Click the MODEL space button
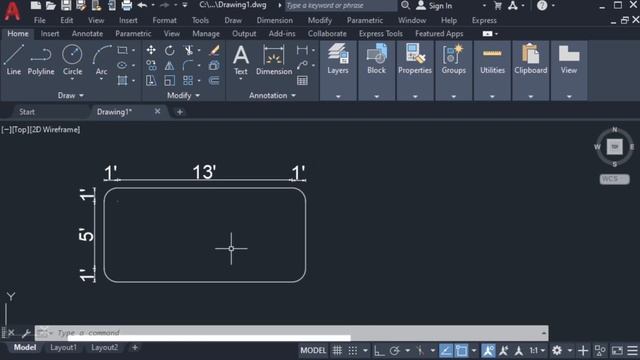 313,351
